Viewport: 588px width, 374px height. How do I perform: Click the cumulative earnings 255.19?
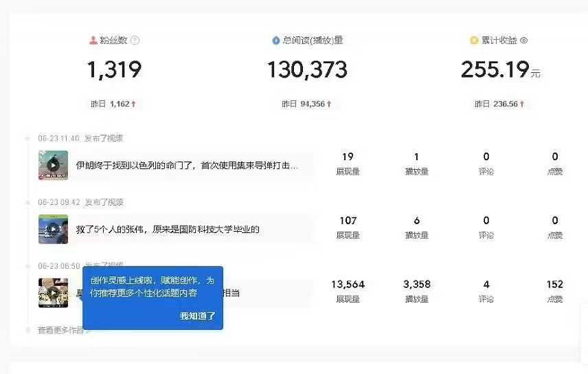495,69
